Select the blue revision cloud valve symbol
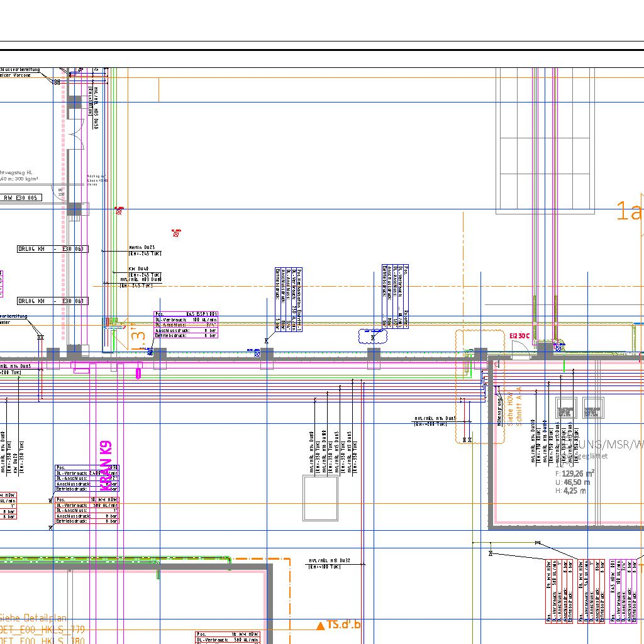The image size is (644, 644). pyautogui.click(x=373, y=336)
